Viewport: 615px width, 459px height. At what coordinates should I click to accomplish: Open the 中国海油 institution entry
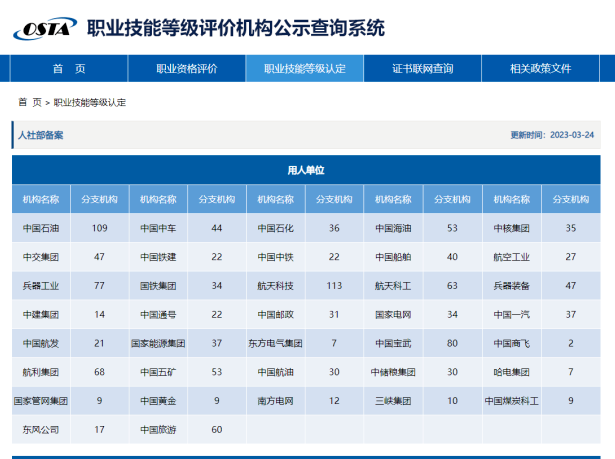(x=393, y=228)
